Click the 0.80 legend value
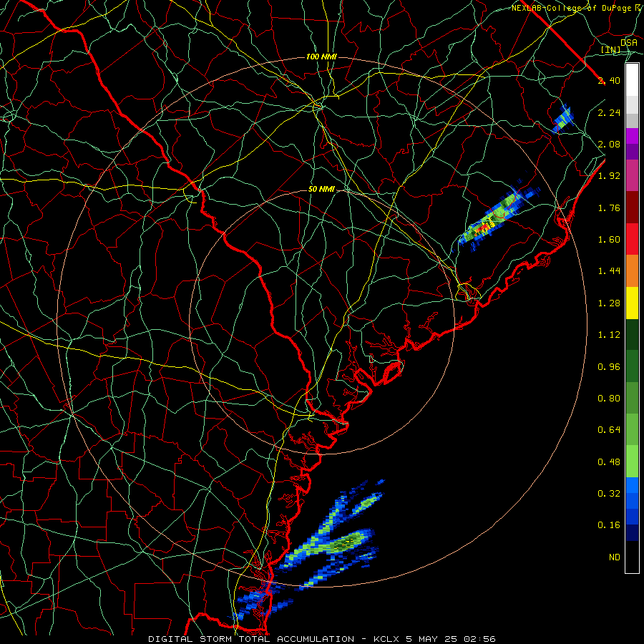 (x=609, y=399)
